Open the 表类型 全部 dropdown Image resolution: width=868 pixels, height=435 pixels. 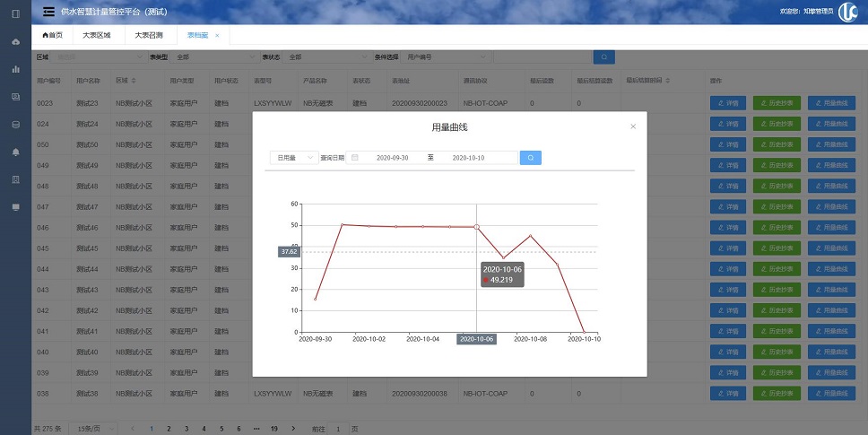pos(216,57)
